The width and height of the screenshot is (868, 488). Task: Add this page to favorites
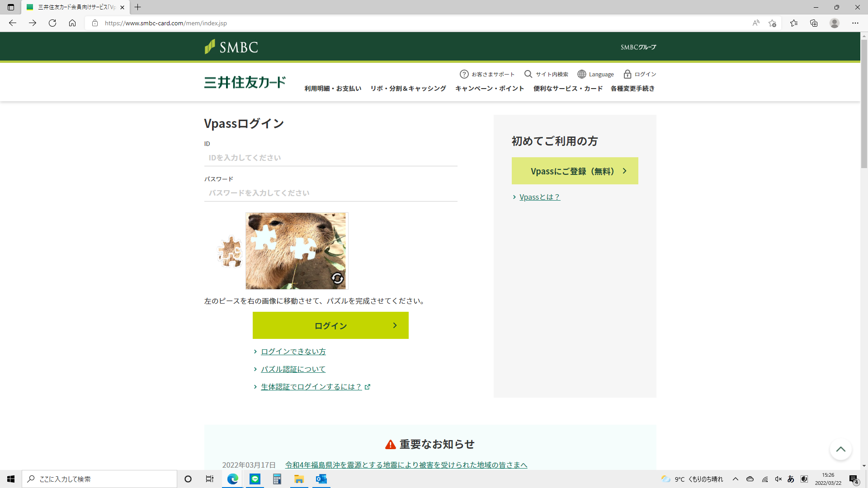point(772,23)
